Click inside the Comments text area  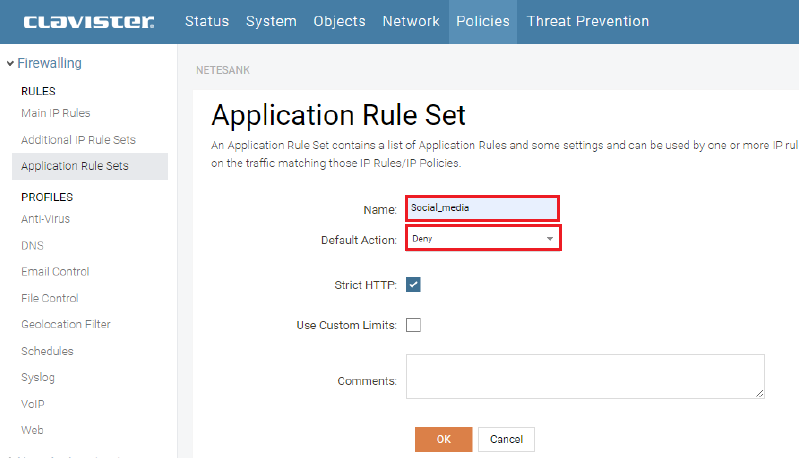click(x=585, y=376)
